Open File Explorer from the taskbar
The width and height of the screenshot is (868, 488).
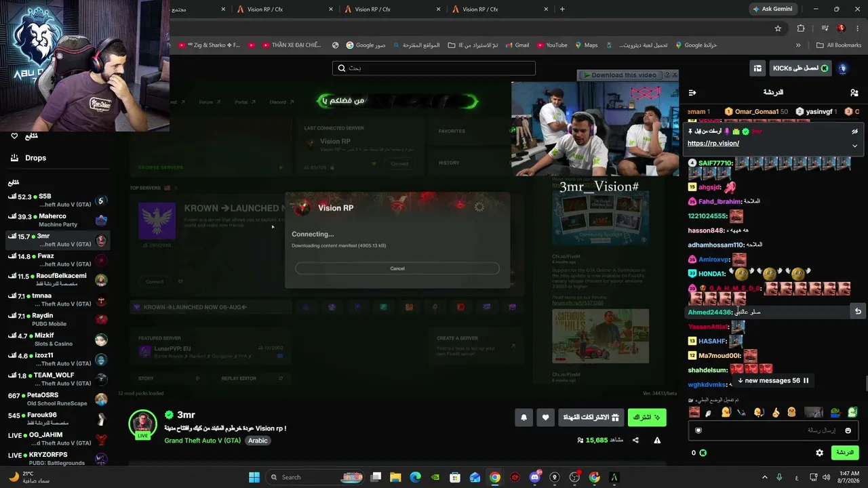(x=395, y=477)
